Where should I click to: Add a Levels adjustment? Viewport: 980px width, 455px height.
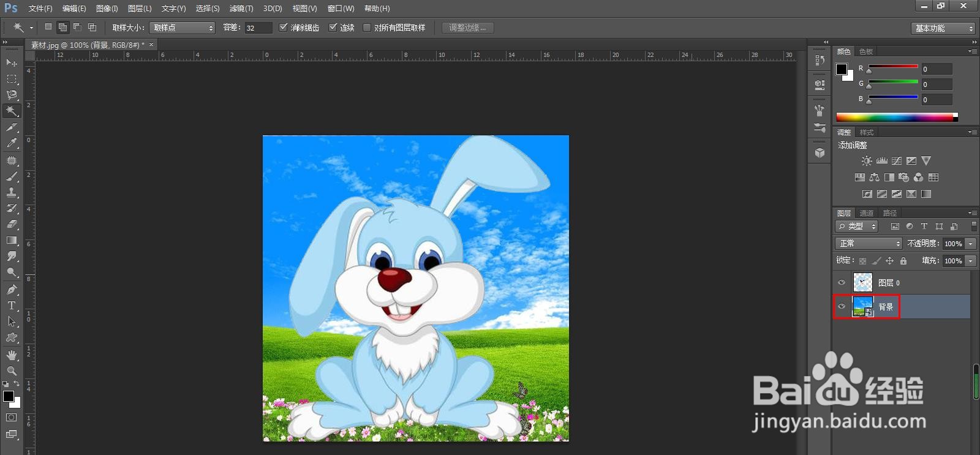882,160
